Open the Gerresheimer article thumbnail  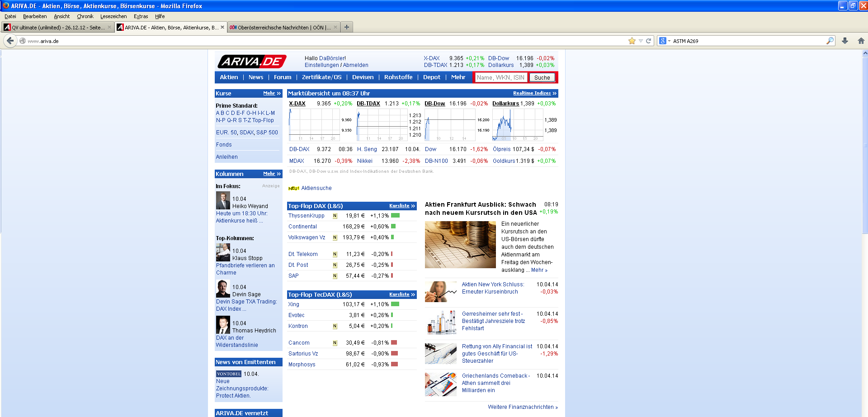[441, 322]
